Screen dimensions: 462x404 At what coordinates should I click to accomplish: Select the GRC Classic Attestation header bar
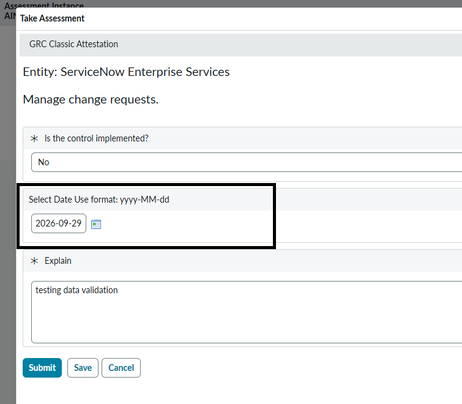click(x=241, y=44)
